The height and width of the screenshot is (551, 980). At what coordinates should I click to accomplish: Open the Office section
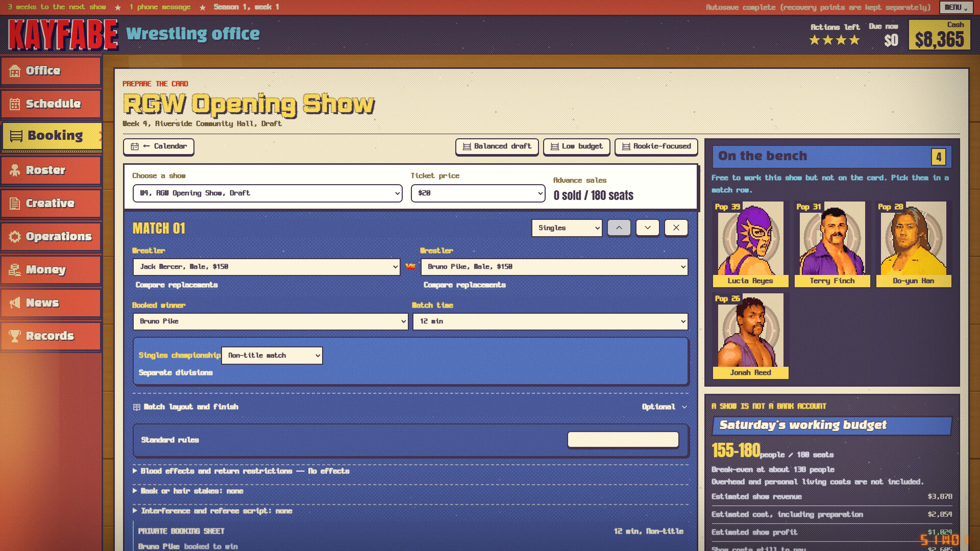pos(51,71)
